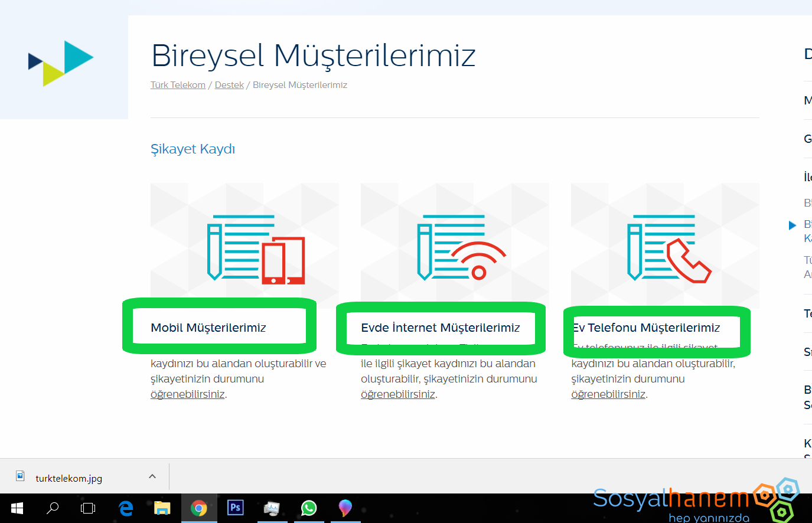Open Task View on the taskbar

[x=88, y=508]
